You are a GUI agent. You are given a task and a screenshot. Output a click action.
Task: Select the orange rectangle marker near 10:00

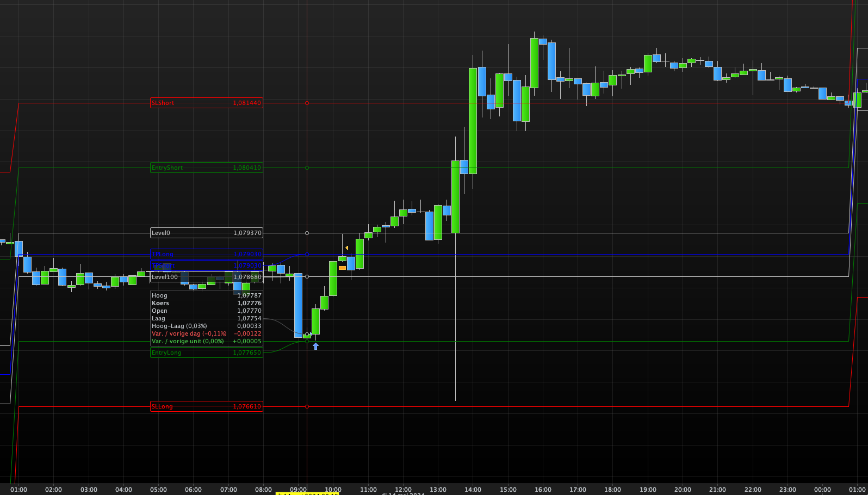point(342,268)
